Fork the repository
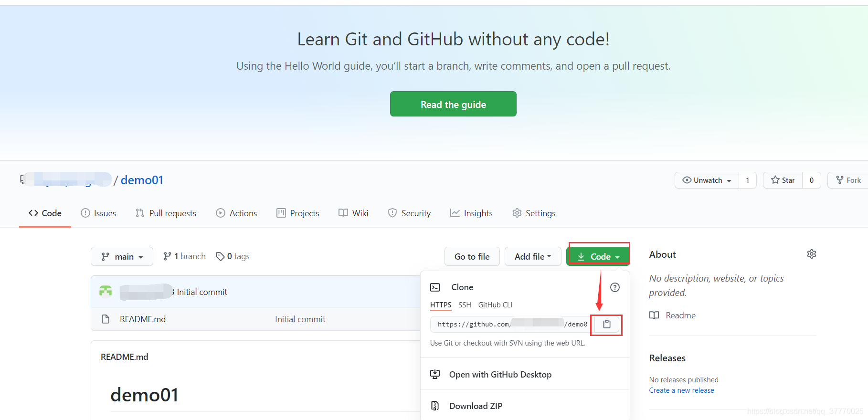Screen dimensions: 868x420 848,180
